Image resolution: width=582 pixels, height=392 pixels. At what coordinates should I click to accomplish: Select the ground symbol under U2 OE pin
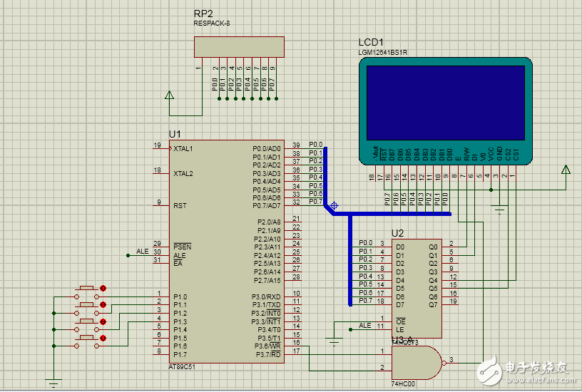coord(334,342)
